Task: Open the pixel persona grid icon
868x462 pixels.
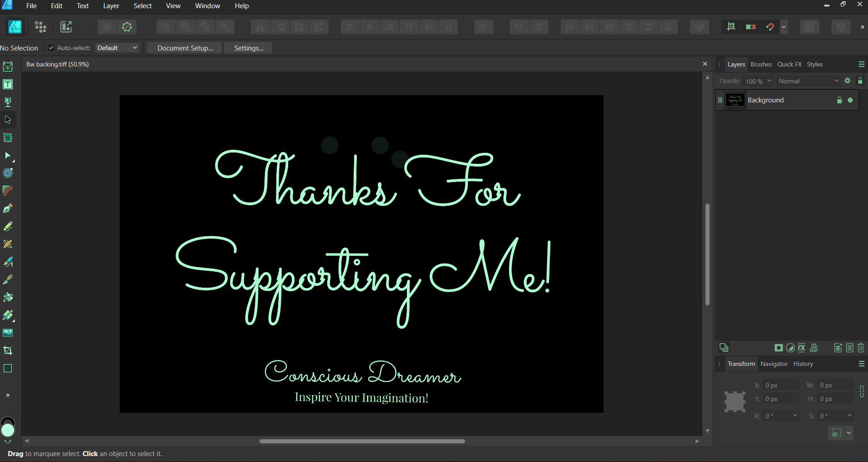Action: (x=41, y=27)
